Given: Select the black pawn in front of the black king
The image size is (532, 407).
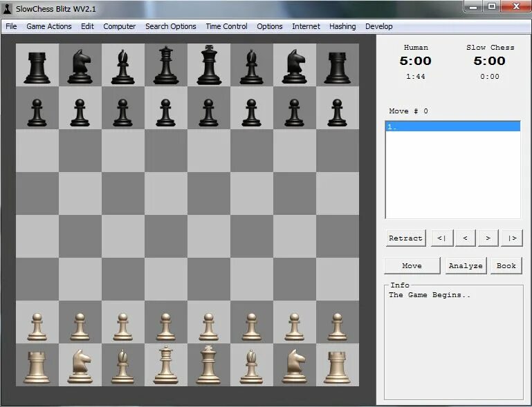Looking at the screenshot, I should point(209,113).
